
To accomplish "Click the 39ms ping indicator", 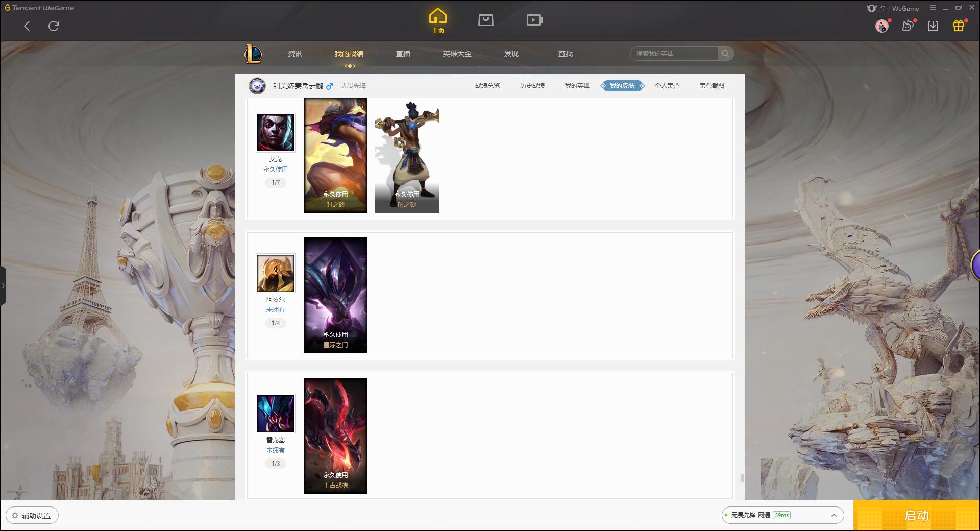I will [781, 515].
